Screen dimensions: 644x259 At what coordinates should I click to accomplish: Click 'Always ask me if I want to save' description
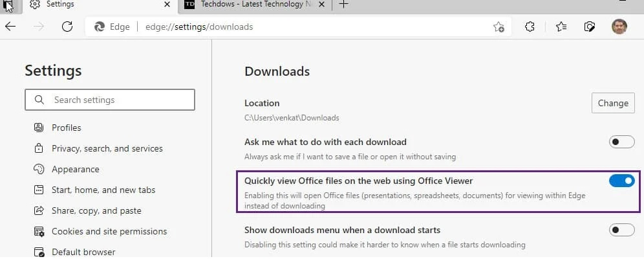click(350, 157)
